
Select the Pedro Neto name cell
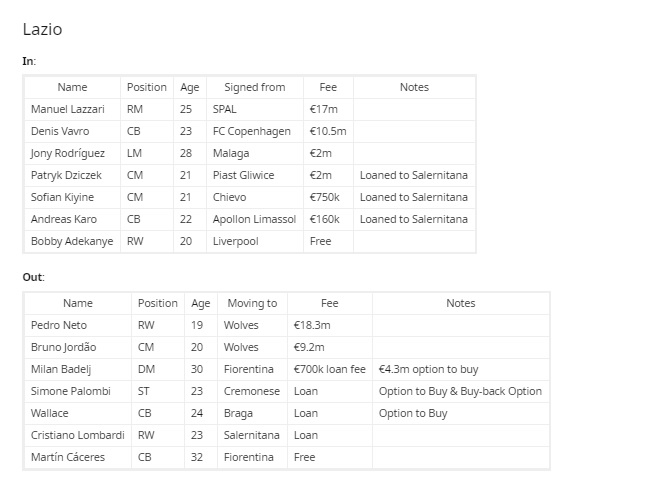pos(78,325)
